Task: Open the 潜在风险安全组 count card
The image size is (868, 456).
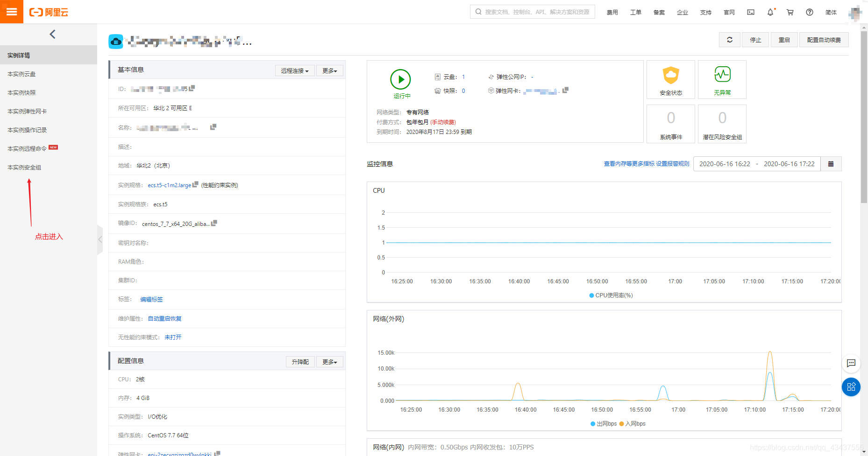Action: (722, 124)
